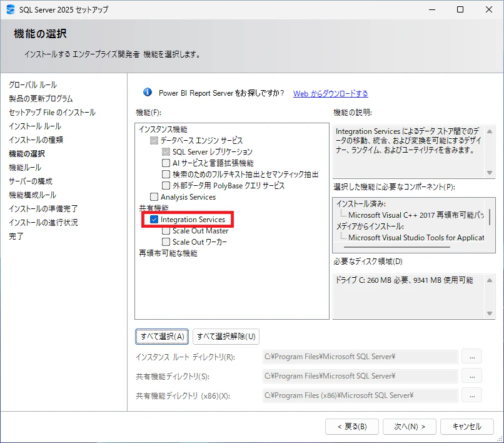Screen dimensions: 504x443
Task: Select グローバル ルール step in sidebar
Action: click(33, 85)
